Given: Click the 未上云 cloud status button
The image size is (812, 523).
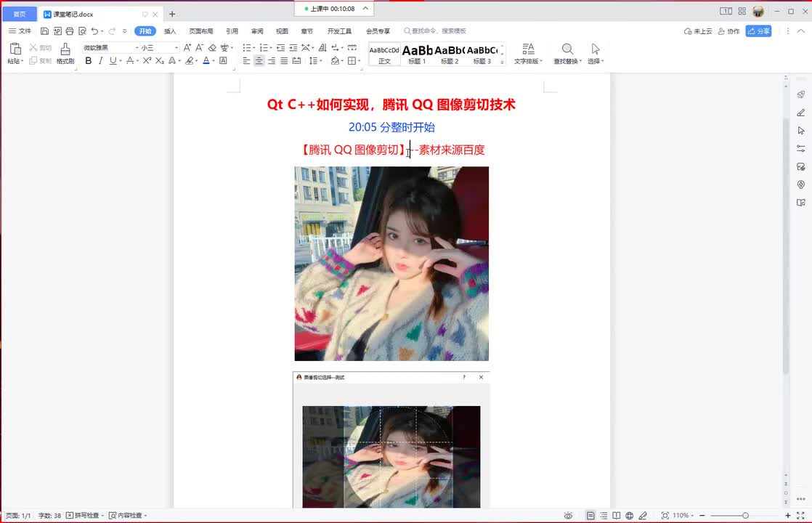Looking at the screenshot, I should click(698, 31).
